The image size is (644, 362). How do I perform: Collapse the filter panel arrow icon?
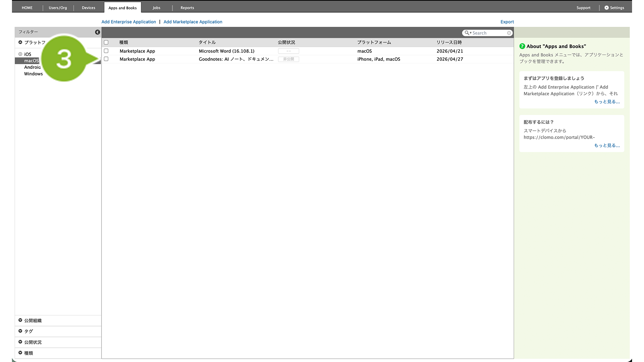[x=97, y=32]
